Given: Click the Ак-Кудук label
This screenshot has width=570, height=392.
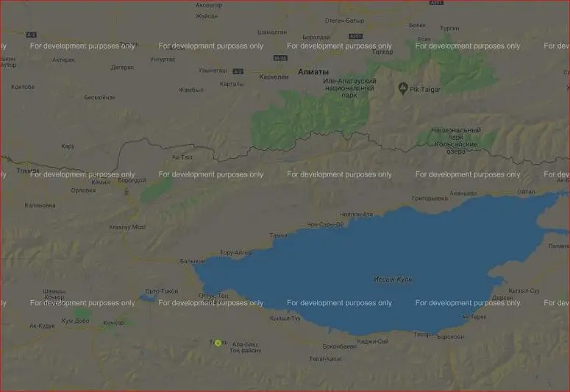Looking at the screenshot, I should pyautogui.click(x=42, y=327).
